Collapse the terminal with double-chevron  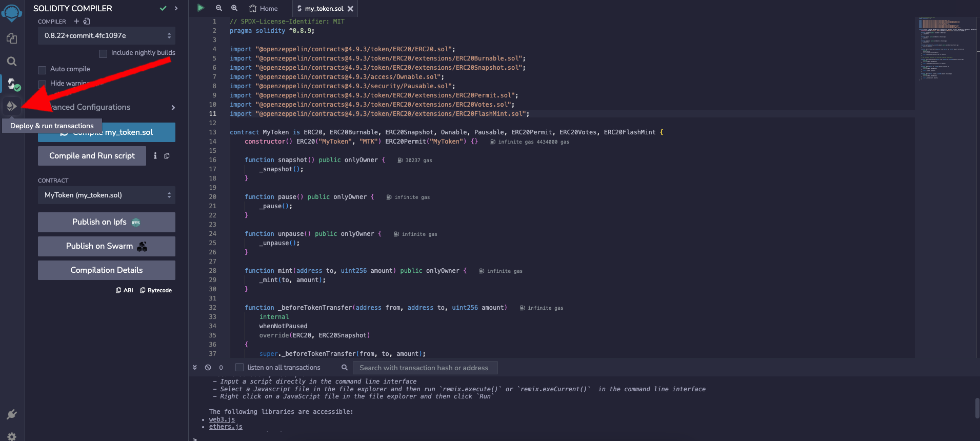(x=195, y=368)
